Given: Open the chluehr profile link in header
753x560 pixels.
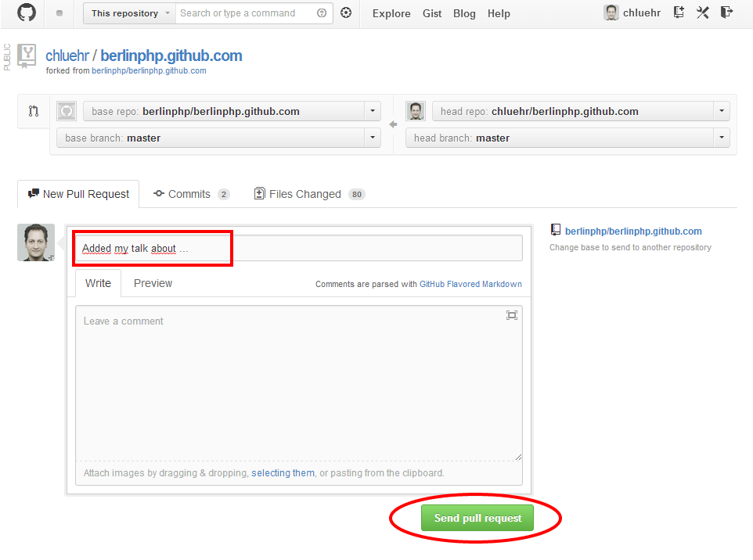Looking at the screenshot, I should (x=642, y=13).
